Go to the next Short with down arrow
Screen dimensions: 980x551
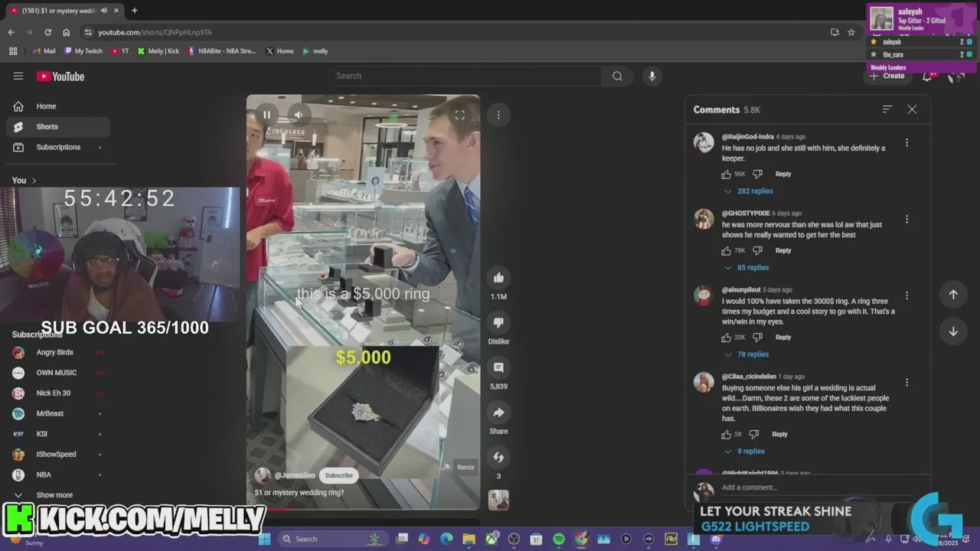[x=953, y=331]
